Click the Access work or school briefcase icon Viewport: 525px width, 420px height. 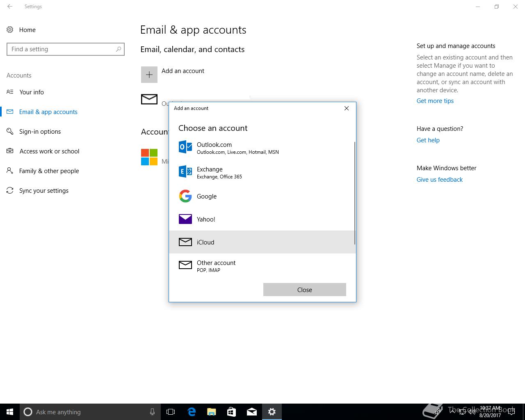pos(10,151)
